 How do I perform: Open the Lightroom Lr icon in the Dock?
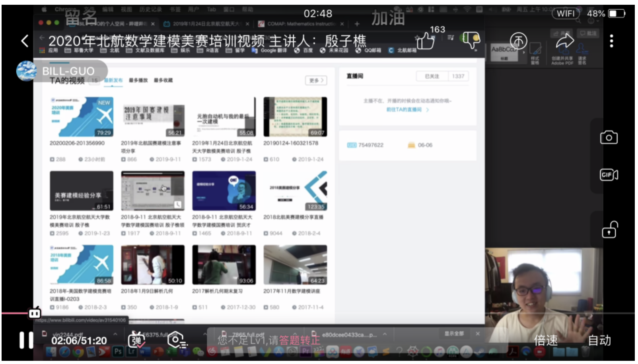coord(131,351)
